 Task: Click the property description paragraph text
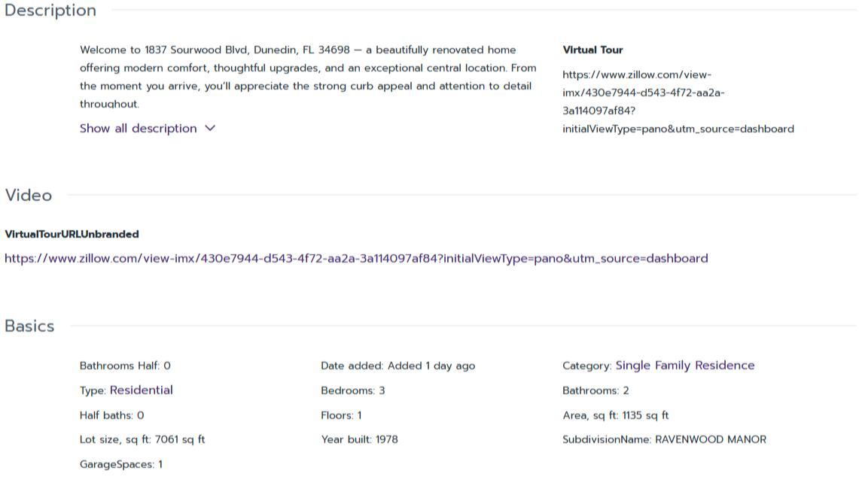pyautogui.click(x=307, y=77)
